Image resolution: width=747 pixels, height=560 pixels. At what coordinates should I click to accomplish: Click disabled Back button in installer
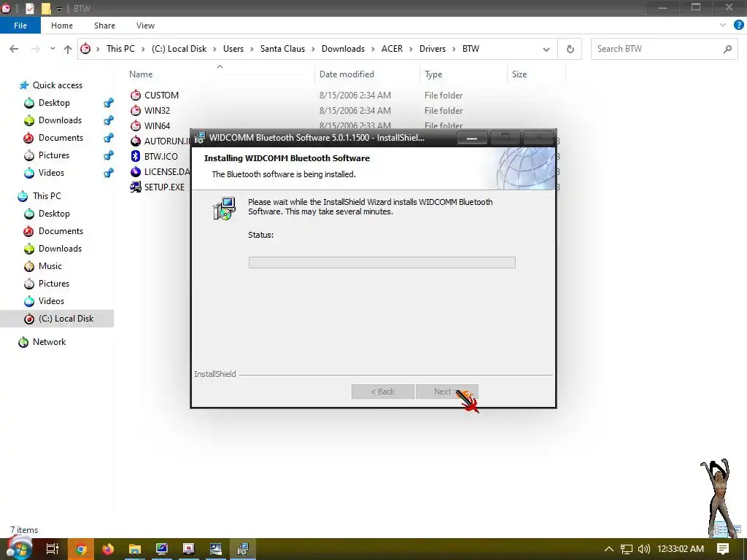click(382, 392)
